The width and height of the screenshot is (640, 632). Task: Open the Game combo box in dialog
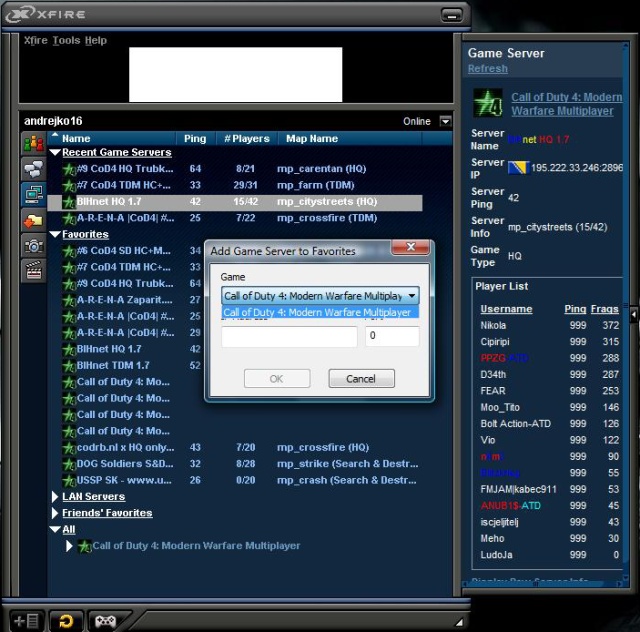tap(320, 296)
